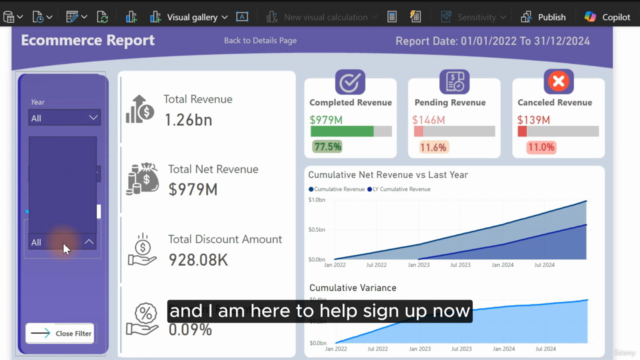Click the quick measure lightning icon

pos(416,17)
